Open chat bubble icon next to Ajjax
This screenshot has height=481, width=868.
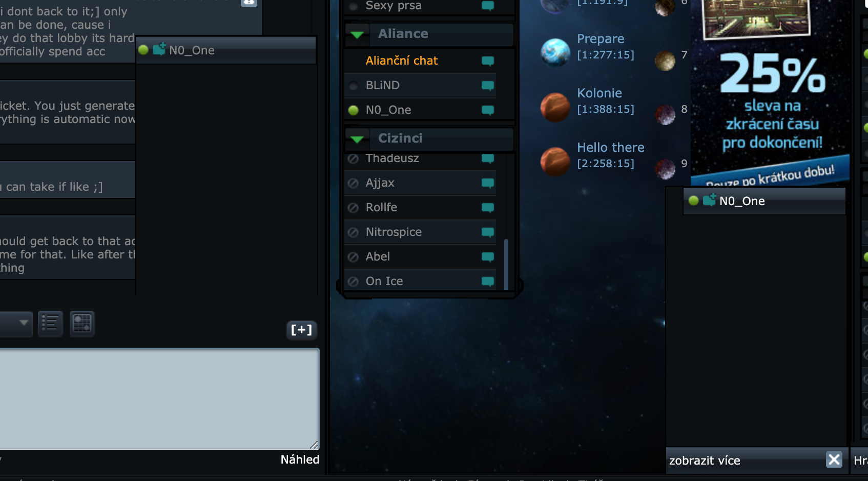point(488,183)
